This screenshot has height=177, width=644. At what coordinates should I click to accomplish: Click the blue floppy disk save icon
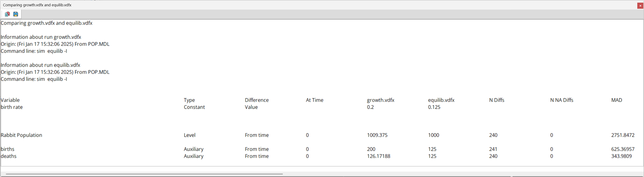(x=16, y=14)
